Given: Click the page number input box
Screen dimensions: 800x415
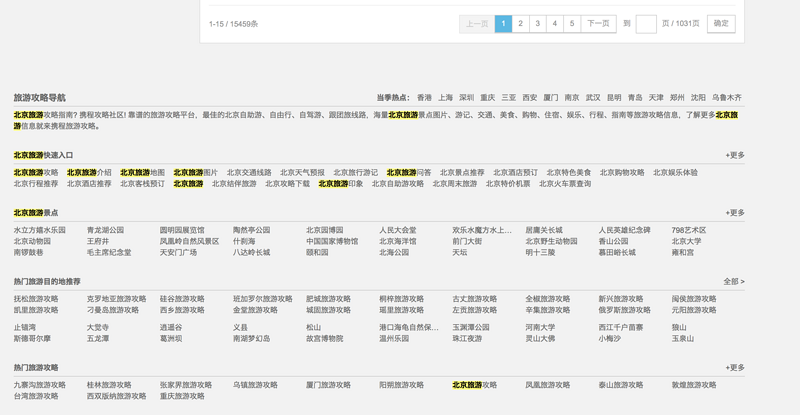Looking at the screenshot, I should (646, 24).
